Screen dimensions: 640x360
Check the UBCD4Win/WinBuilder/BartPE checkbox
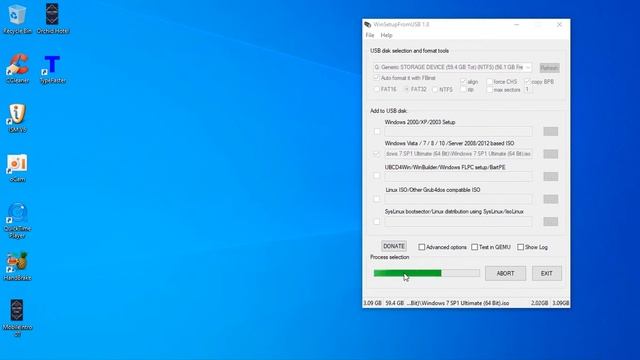coord(377,176)
